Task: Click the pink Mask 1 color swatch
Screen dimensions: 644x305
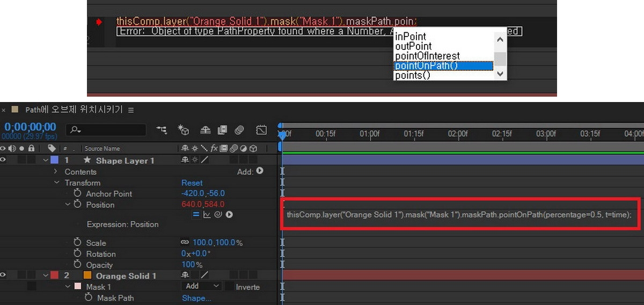Action: pos(77,287)
